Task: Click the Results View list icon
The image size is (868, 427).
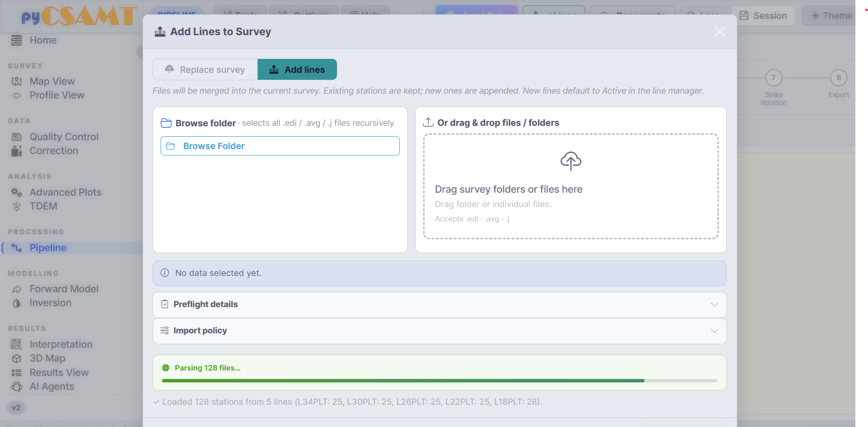Action: pos(17,373)
